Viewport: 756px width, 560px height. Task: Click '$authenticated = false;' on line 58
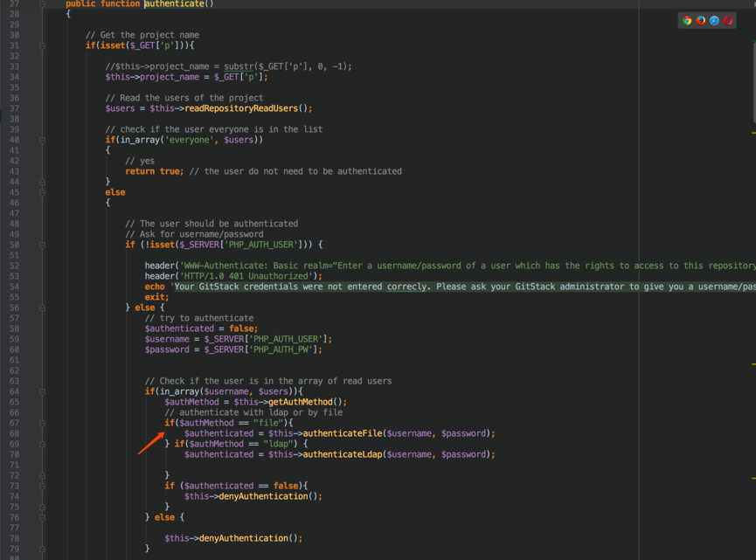(x=201, y=328)
